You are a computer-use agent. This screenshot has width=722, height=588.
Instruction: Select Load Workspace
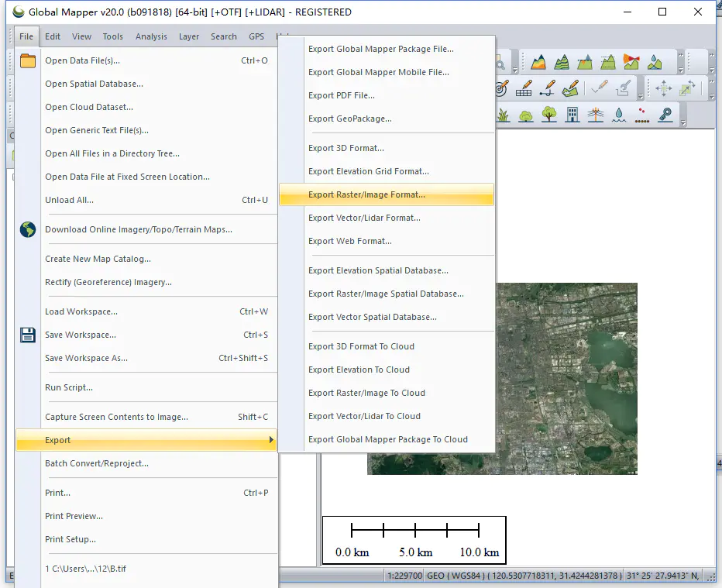click(146, 311)
